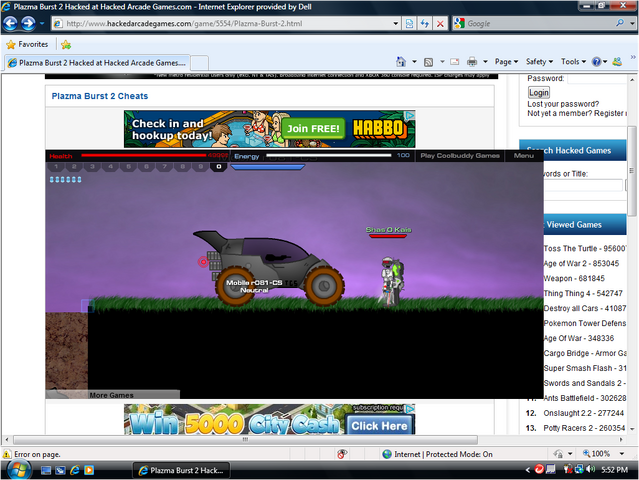
Task: Click the game Energy bar
Action: point(328,155)
